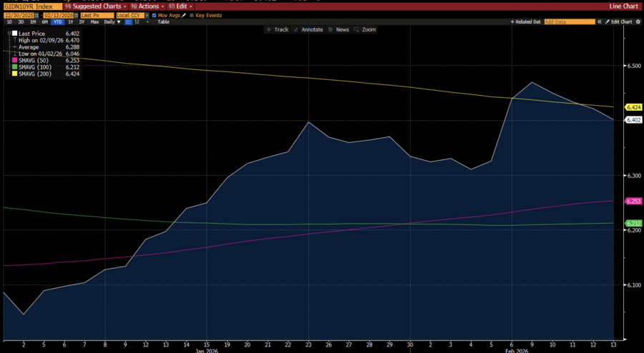Enable the Key Events checkbox

coord(191,14)
